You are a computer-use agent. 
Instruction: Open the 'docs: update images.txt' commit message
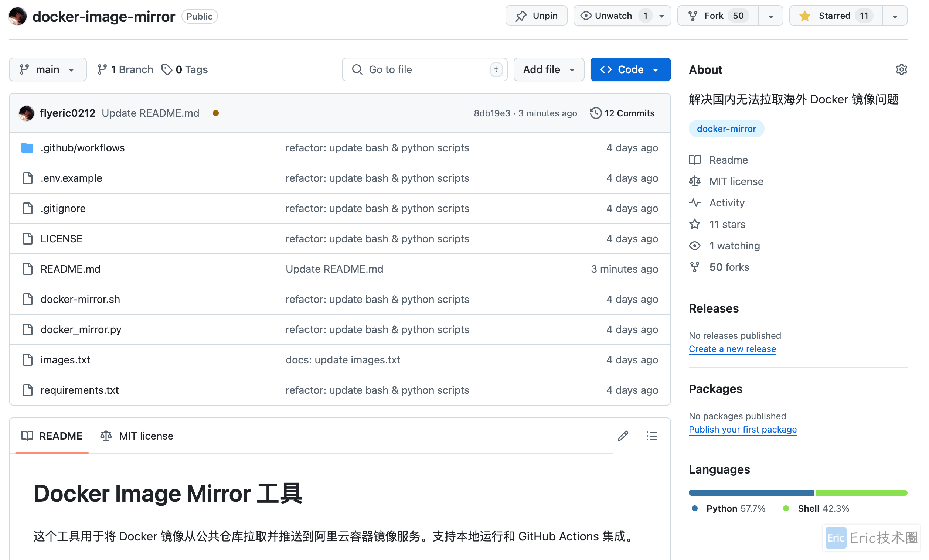click(x=343, y=359)
